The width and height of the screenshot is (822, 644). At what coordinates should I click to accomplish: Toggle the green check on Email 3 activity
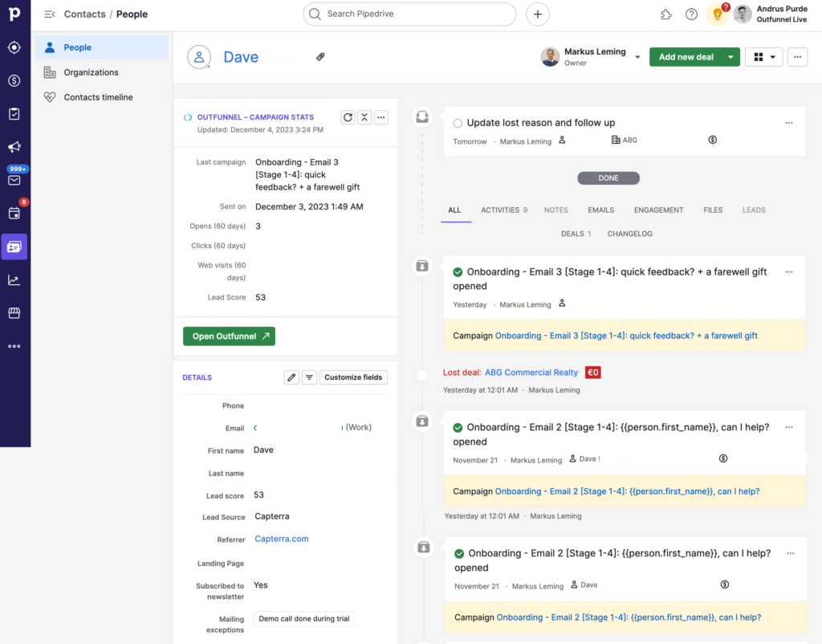click(458, 272)
